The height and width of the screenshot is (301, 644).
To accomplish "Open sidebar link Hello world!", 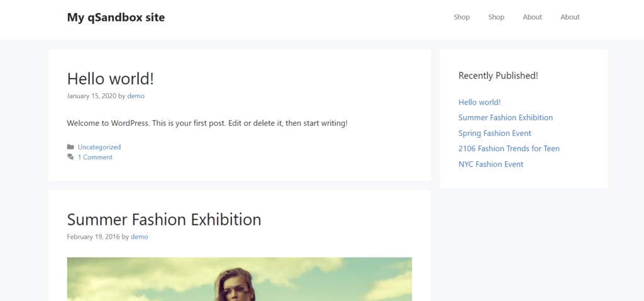I will (480, 103).
